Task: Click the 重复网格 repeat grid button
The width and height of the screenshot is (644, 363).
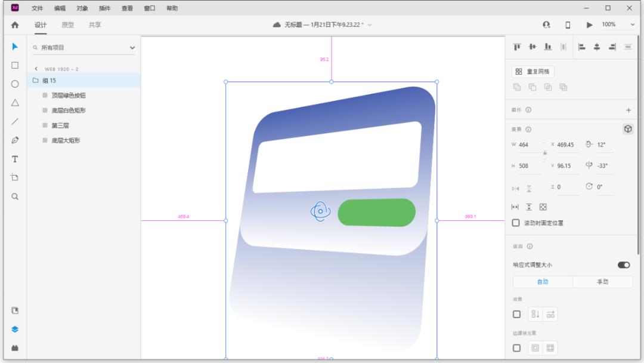Action: pyautogui.click(x=533, y=72)
